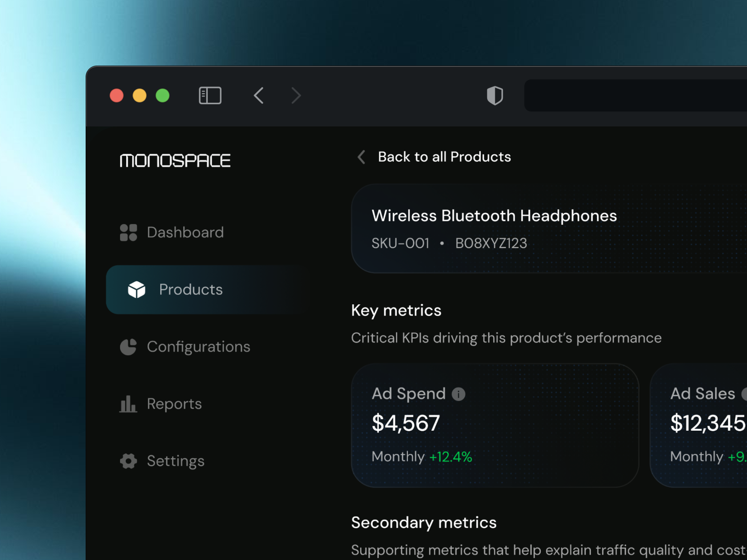
Task: Open Configurations in the sidebar
Action: [x=198, y=347]
